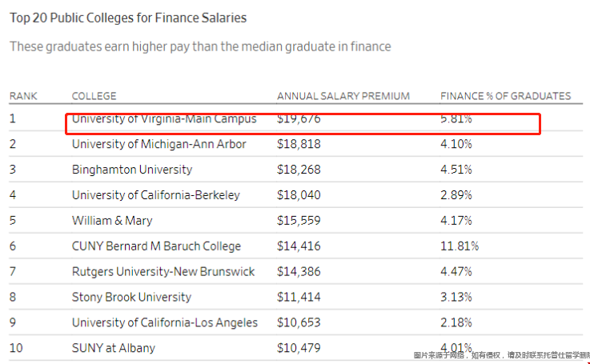Click the RANK column header

[23, 96]
